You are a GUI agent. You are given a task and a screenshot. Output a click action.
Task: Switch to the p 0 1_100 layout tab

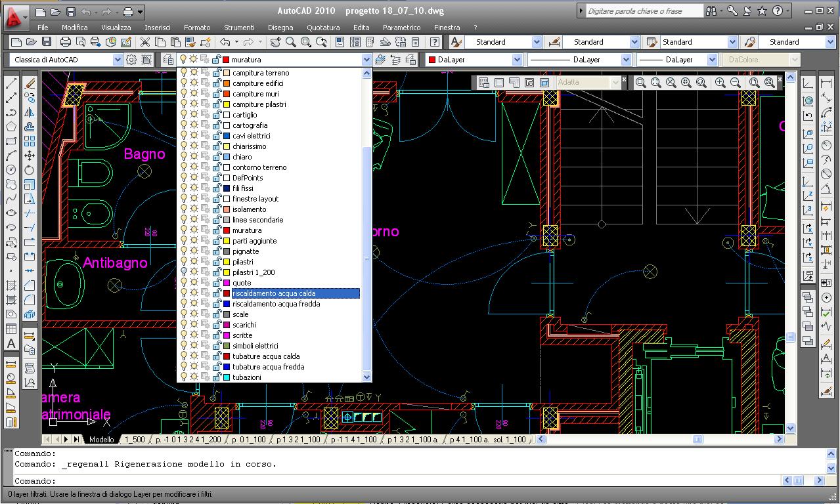tap(250, 440)
